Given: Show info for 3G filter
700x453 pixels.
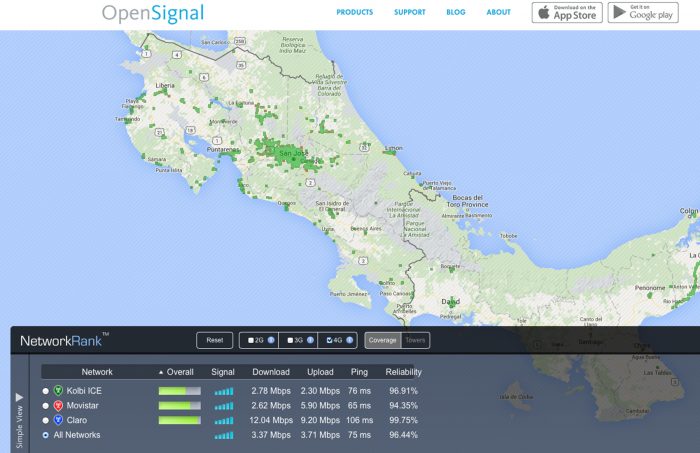Looking at the screenshot, I should coord(310,340).
